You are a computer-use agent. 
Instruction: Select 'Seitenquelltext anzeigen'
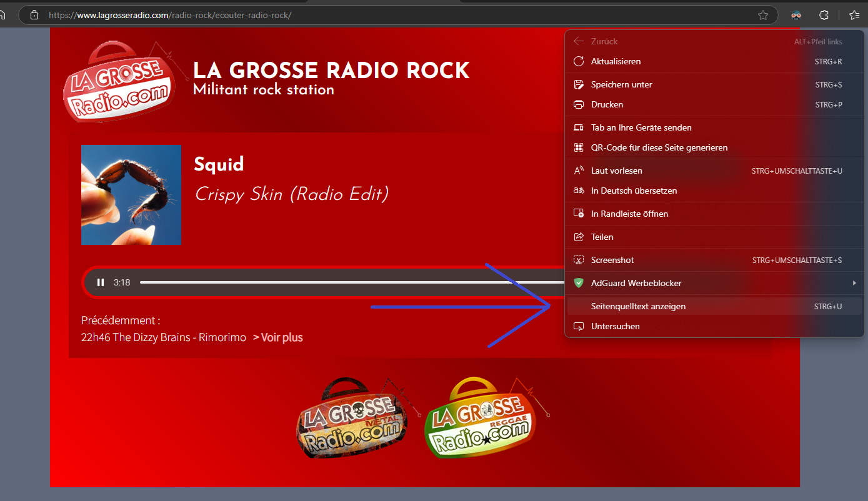[x=714, y=306]
